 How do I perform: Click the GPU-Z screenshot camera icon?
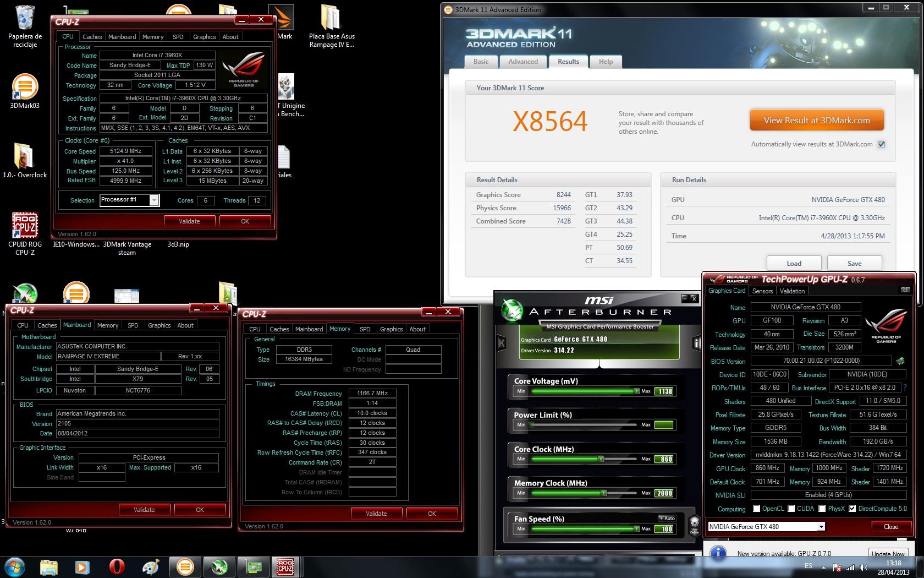point(905,290)
